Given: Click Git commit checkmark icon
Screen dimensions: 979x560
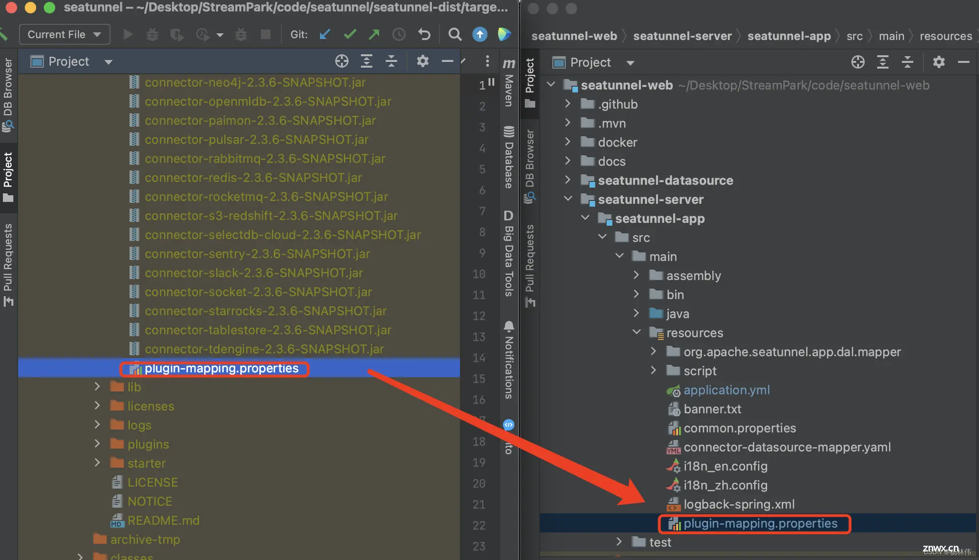Looking at the screenshot, I should coord(350,34).
